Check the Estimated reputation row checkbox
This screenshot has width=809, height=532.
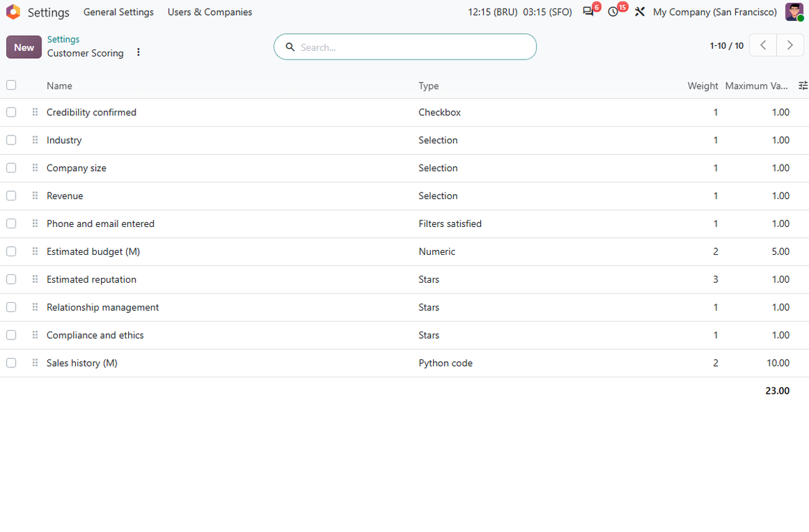[x=11, y=279]
